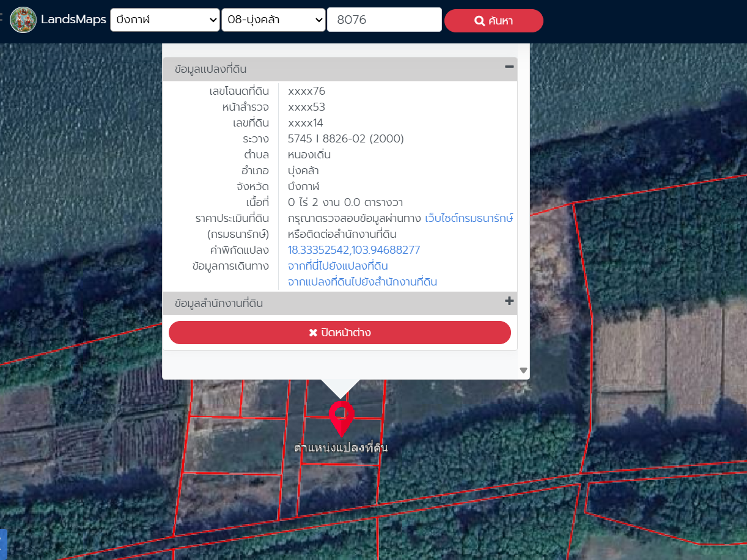Click the blue tab at bottom-left edge
The width and height of the screenshot is (747, 560).
coord(2,544)
